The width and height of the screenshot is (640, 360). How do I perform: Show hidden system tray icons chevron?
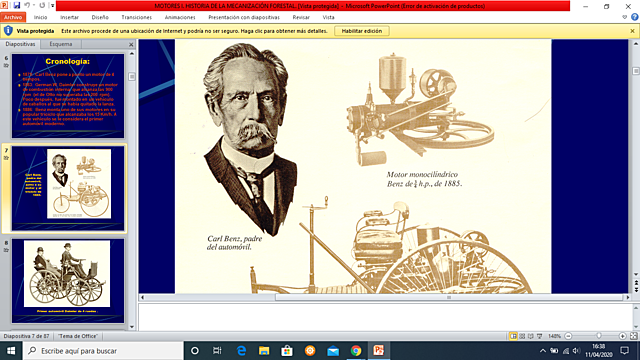[x=542, y=351]
